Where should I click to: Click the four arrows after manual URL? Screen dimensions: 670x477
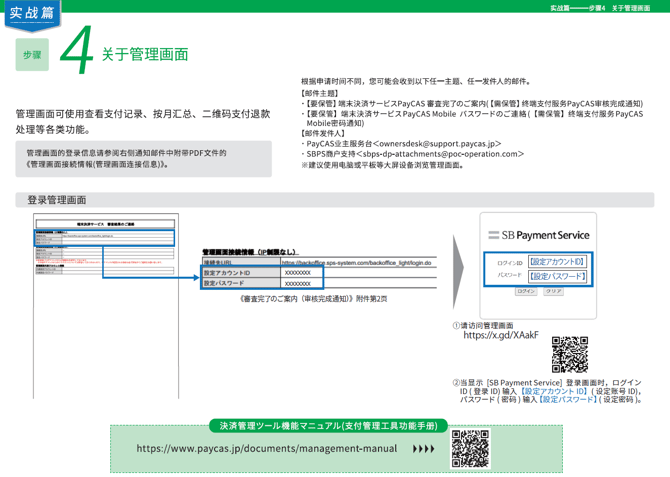pyautogui.click(x=423, y=449)
